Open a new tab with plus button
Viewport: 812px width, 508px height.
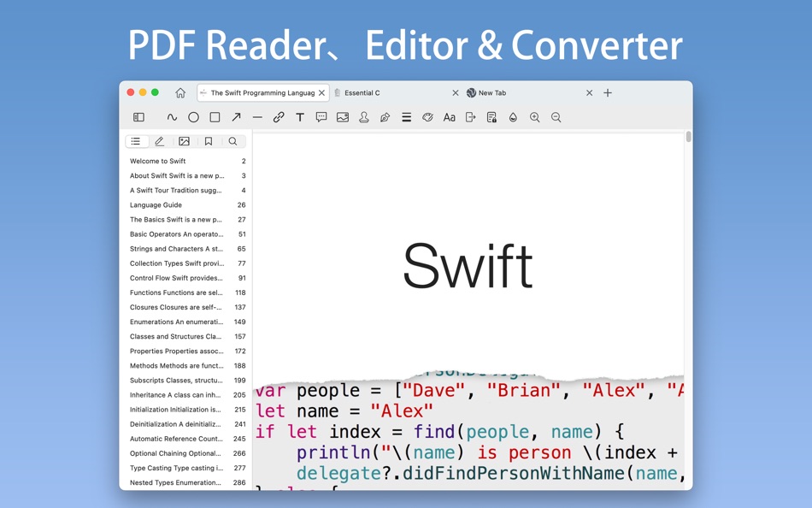[608, 92]
